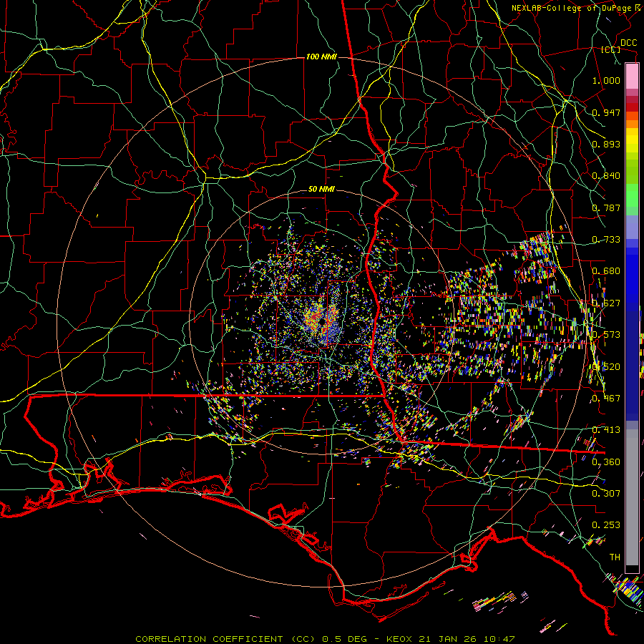
Task: Select the TH threshold label
Action: click(x=615, y=557)
